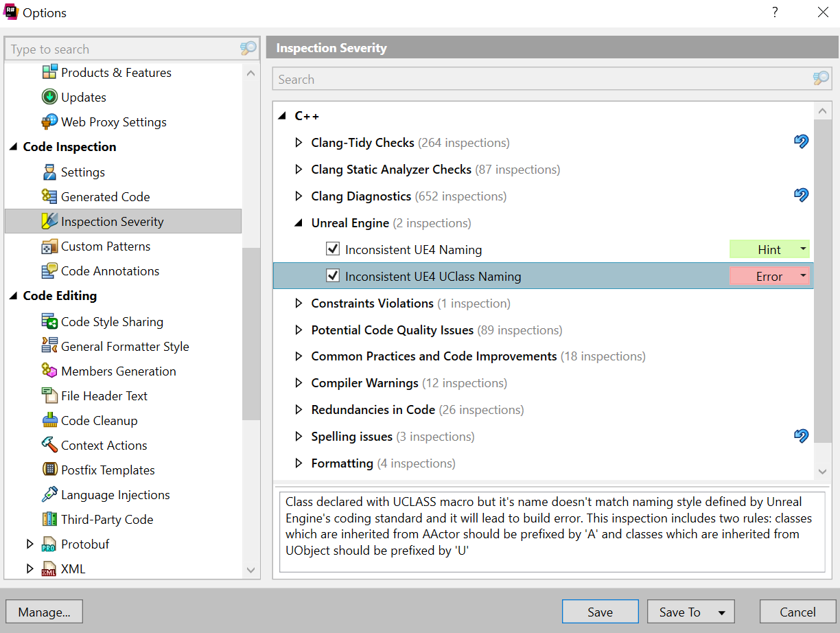The height and width of the screenshot is (633, 840).
Task: Click the ReSharper logo in the title bar
Action: [x=12, y=12]
